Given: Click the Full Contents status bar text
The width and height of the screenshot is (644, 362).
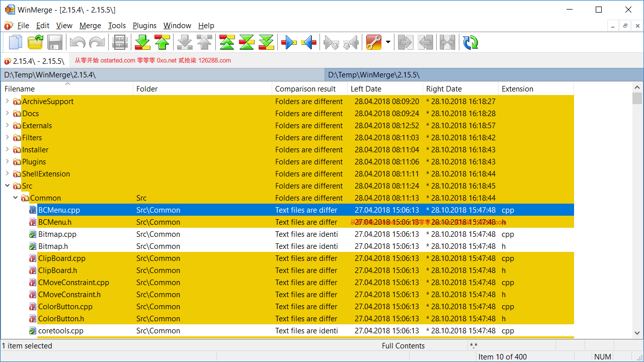Looking at the screenshot, I should (x=403, y=345).
